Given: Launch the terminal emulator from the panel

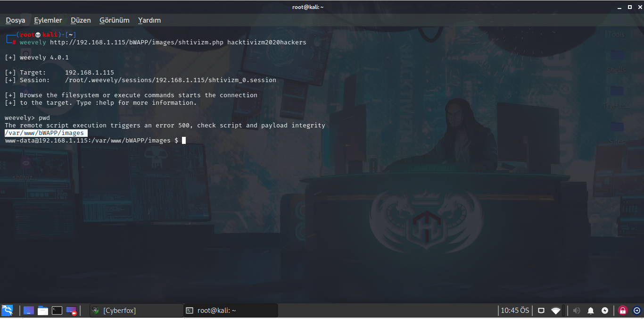Looking at the screenshot, I should pos(57,310).
